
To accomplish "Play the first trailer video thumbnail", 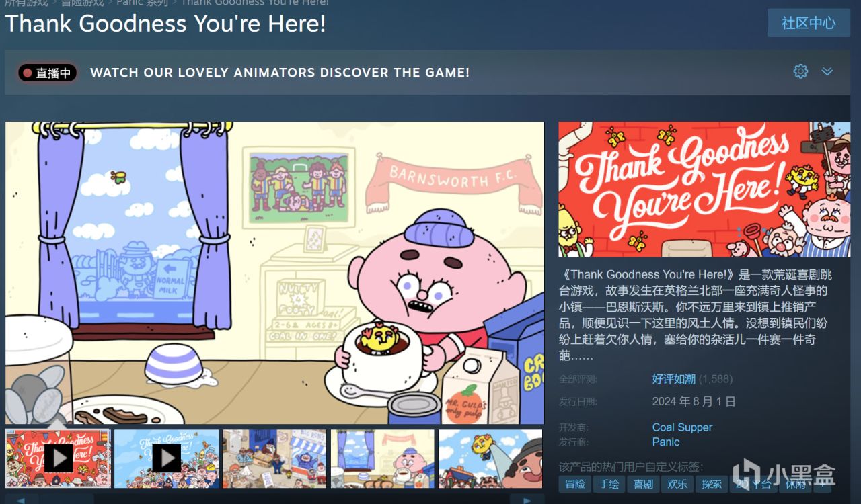I will (x=58, y=459).
